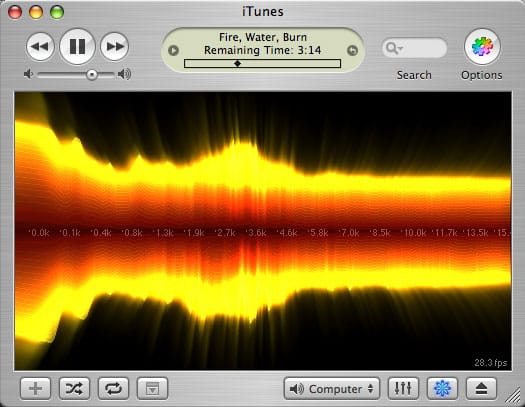525x407 pixels.
Task: Open the equalizer window
Action: 403,389
